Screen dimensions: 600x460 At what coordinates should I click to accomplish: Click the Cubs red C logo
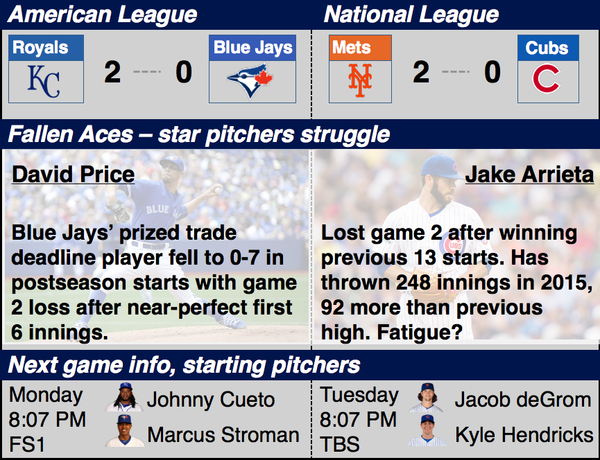(546, 78)
